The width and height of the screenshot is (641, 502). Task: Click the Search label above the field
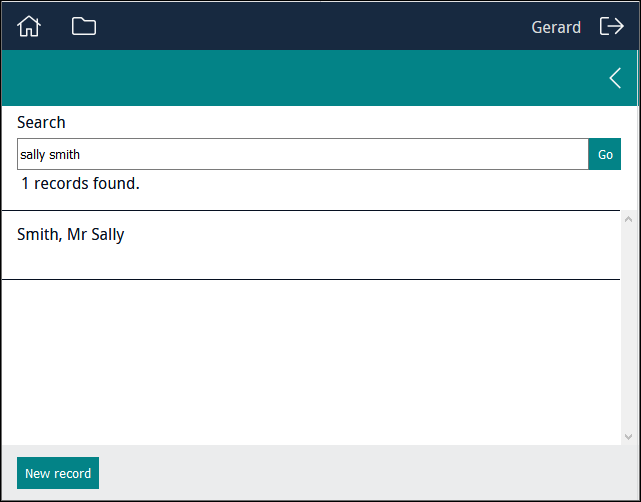pos(41,122)
